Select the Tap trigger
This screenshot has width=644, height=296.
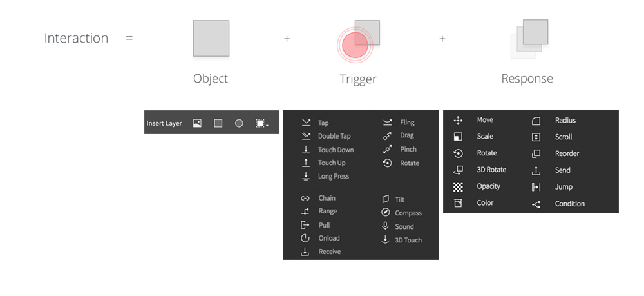[x=315, y=123]
